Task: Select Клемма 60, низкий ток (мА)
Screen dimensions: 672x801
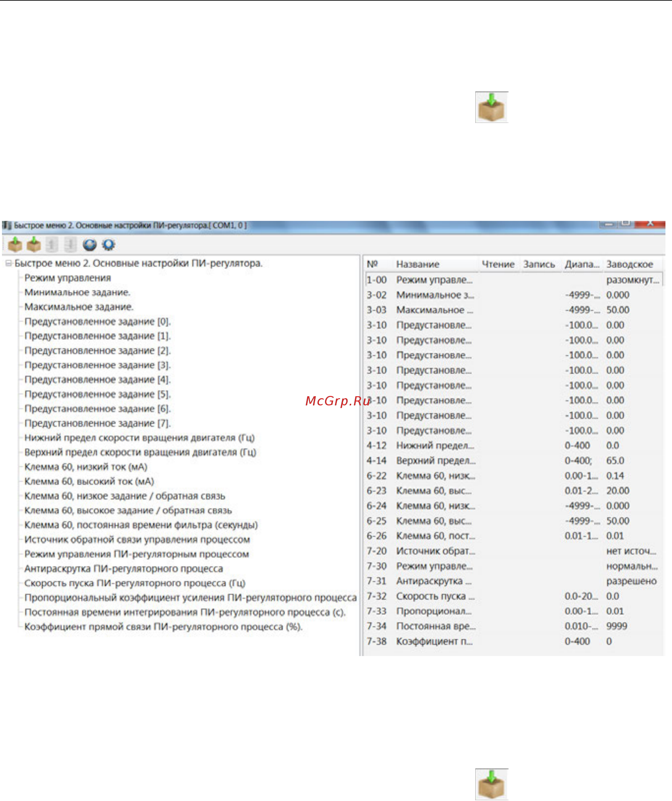Action: click(86, 467)
